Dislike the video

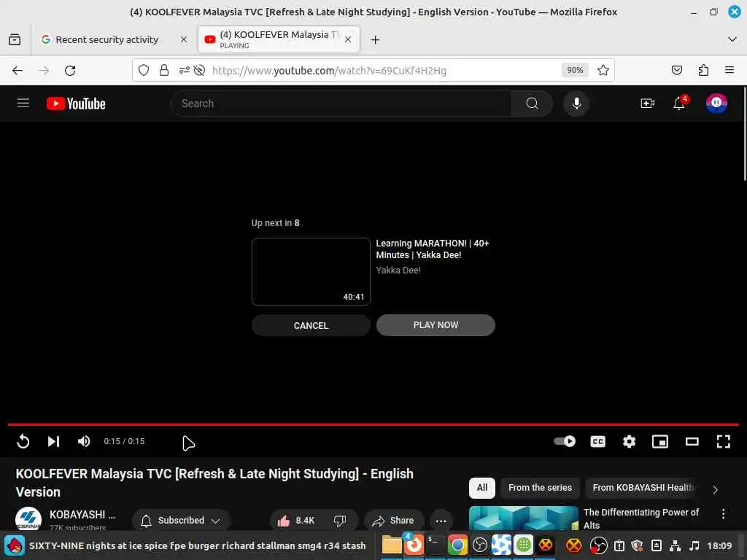(x=340, y=521)
